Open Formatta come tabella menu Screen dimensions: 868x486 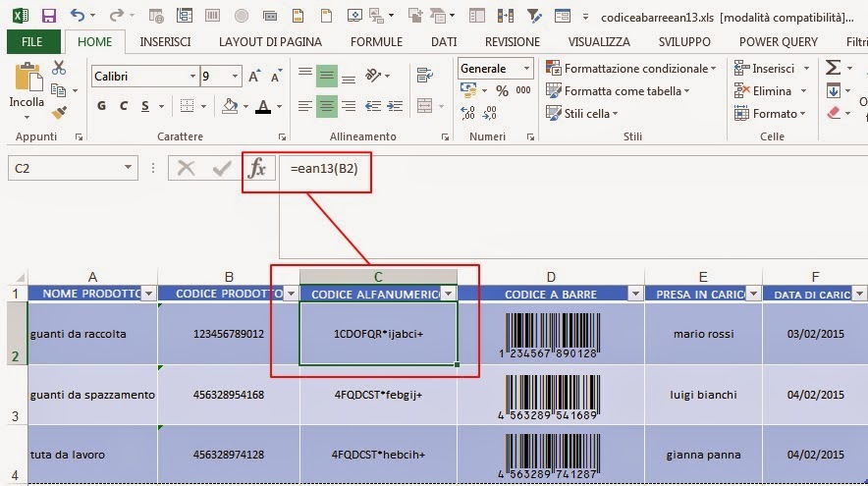pos(618,90)
